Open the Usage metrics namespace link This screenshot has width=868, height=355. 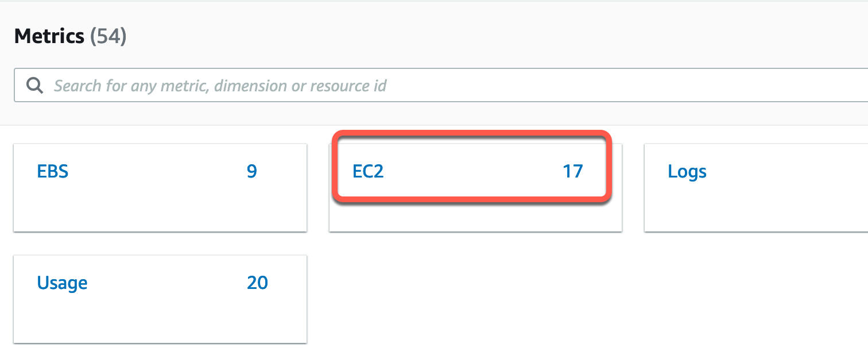[62, 283]
